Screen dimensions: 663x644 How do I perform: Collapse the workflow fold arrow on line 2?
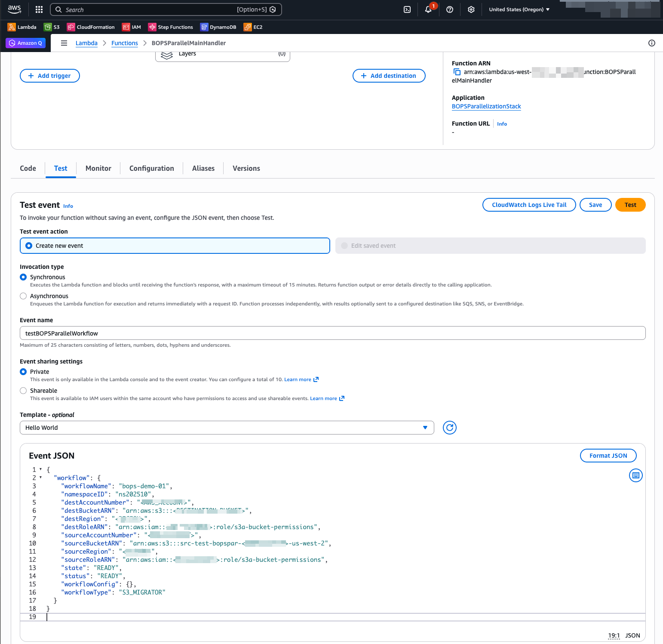[x=40, y=478]
